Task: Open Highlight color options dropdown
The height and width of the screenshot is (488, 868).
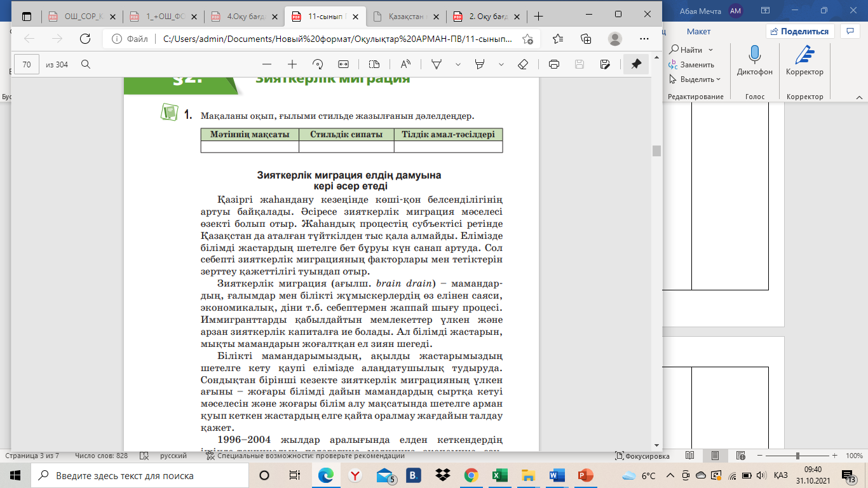Action: click(x=501, y=64)
